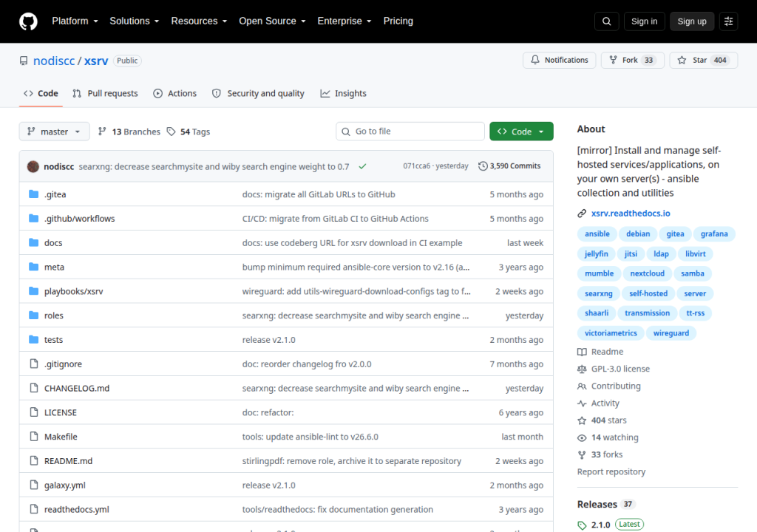
Task: Expand the Solutions menu
Action: pos(135,21)
